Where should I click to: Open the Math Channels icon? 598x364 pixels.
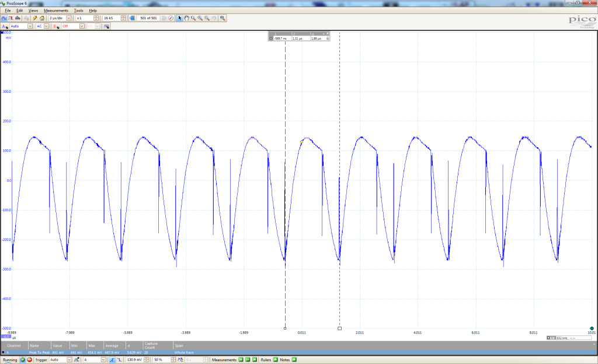[x=106, y=26]
